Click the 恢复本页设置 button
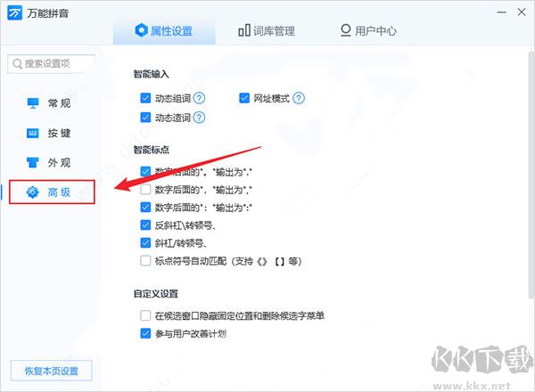 52,371
